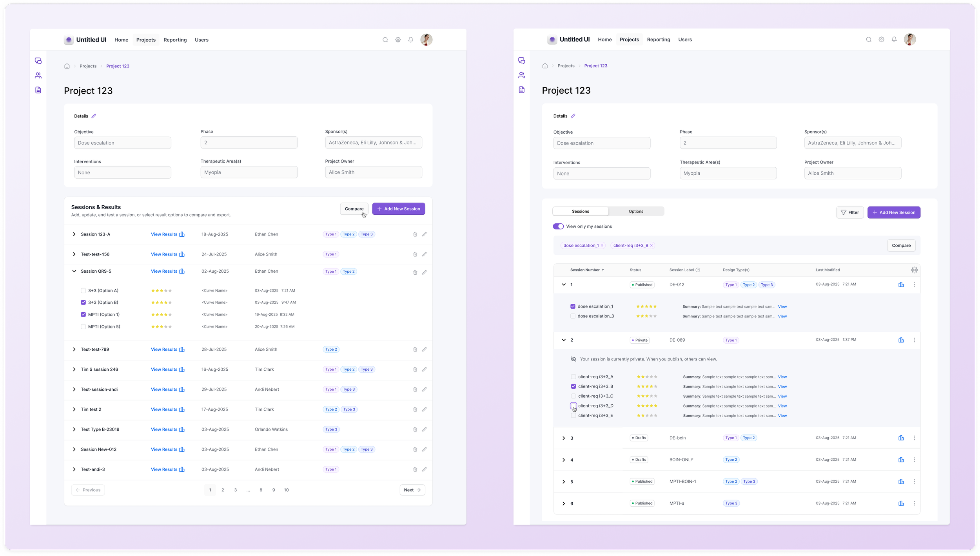Image resolution: width=980 pixels, height=556 pixels.
Task: Edit Test-test-456 with pencil icon
Action: (424, 254)
